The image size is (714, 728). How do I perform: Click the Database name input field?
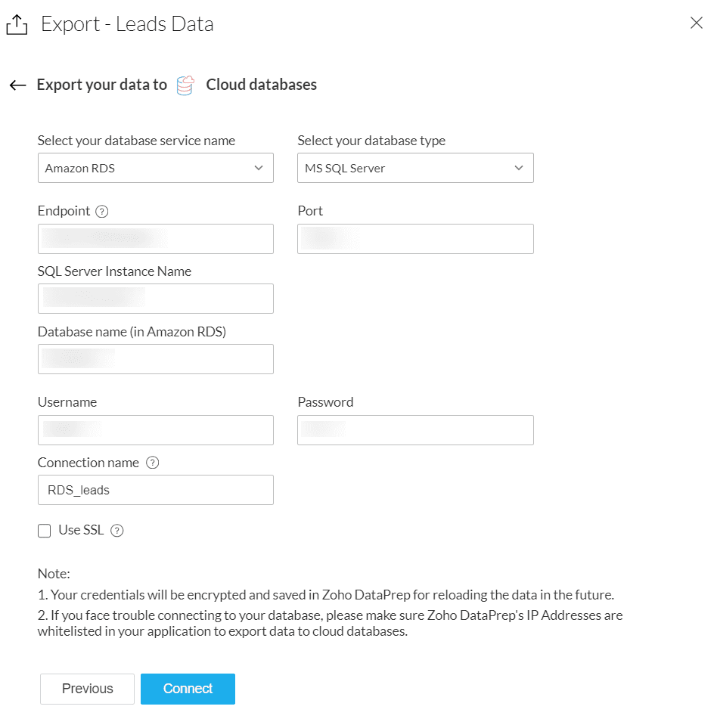pyautogui.click(x=155, y=359)
